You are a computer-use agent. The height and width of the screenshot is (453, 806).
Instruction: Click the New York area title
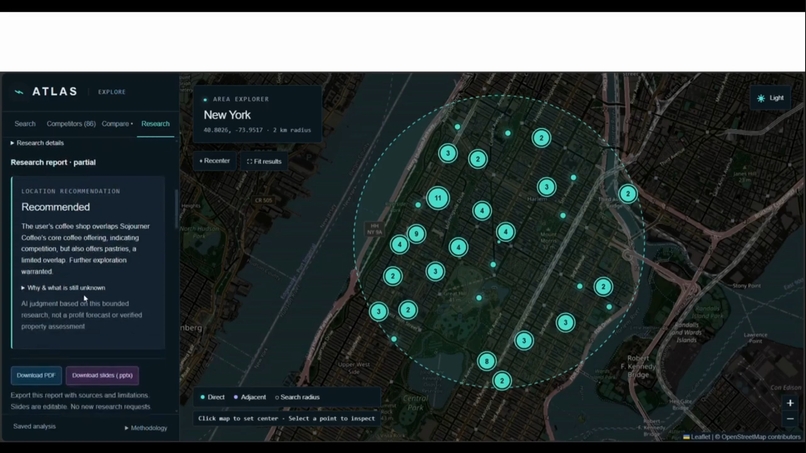(x=227, y=115)
